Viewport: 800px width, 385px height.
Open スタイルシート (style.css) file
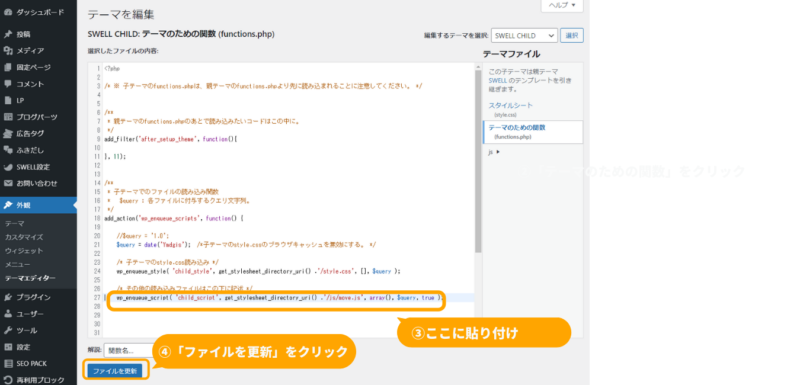point(511,106)
